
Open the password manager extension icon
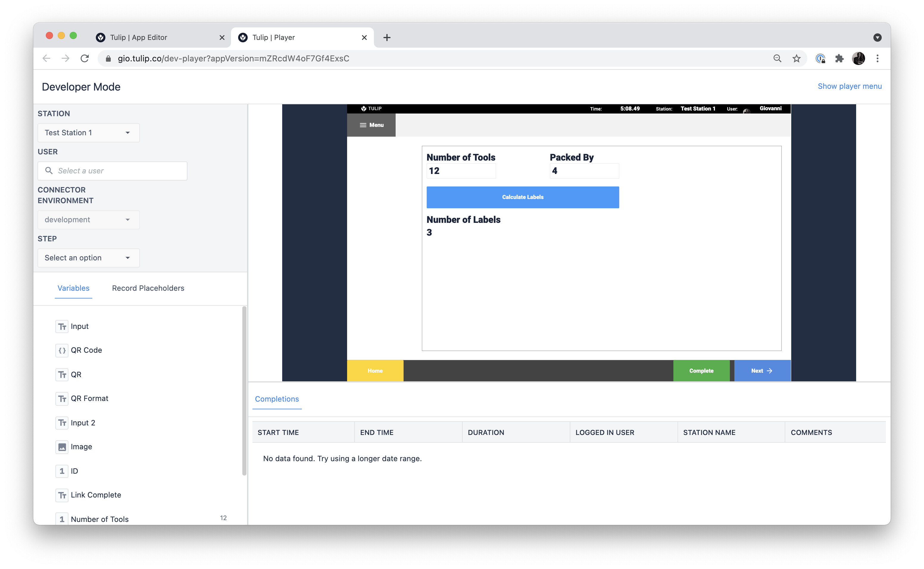pyautogui.click(x=820, y=58)
